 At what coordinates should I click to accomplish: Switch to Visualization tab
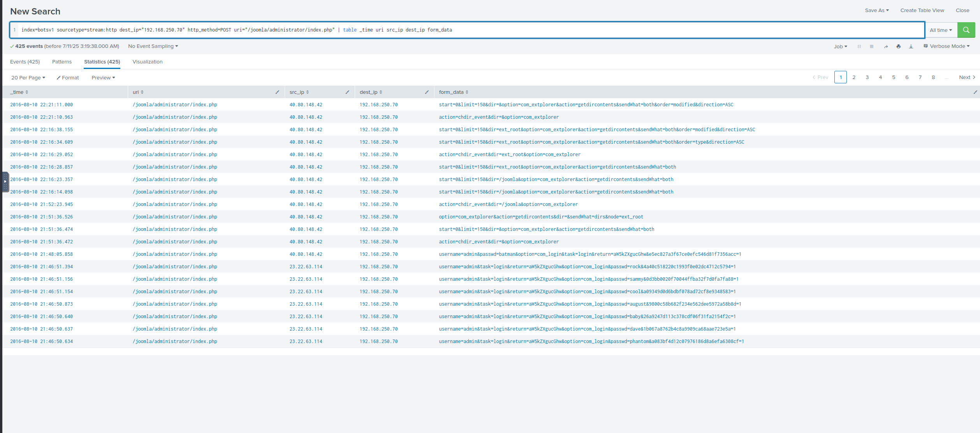pos(148,62)
